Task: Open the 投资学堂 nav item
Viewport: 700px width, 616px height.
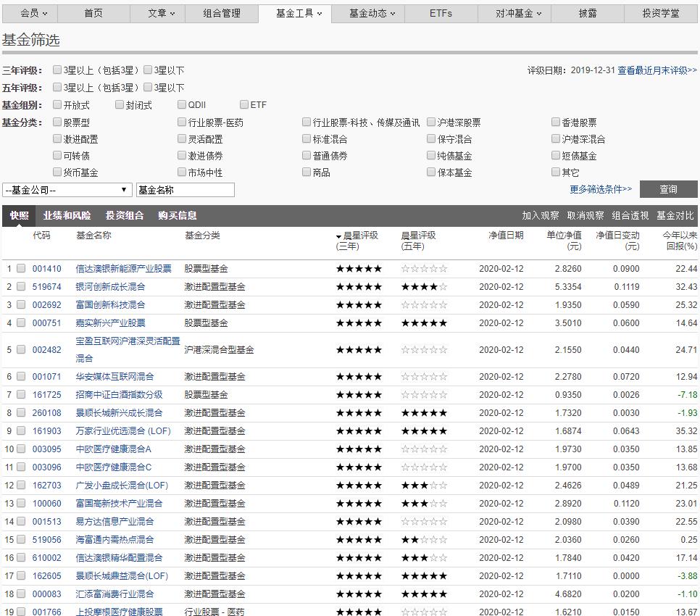Action: (x=661, y=14)
